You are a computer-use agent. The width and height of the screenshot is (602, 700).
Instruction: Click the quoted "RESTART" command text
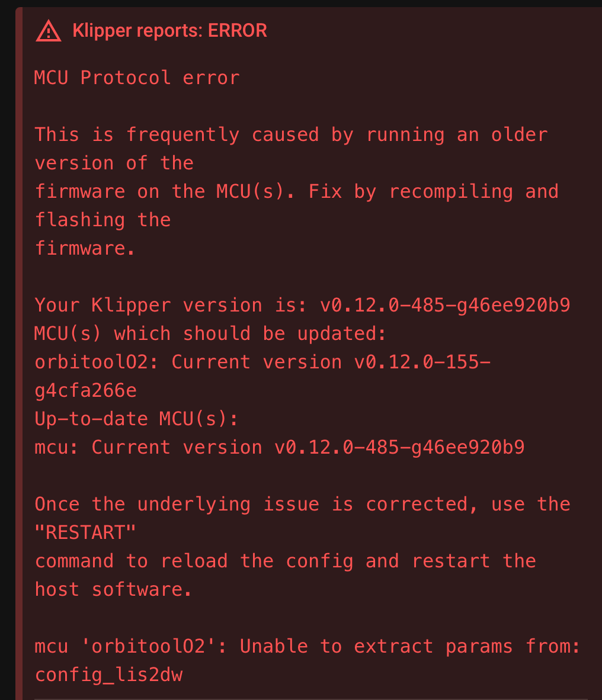click(85, 532)
